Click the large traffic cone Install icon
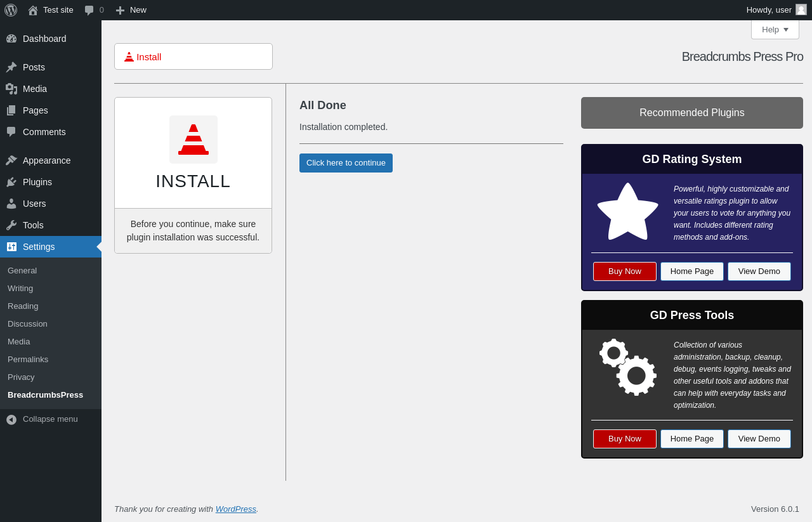Image resolution: width=812 pixels, height=522 pixels. 193,140
